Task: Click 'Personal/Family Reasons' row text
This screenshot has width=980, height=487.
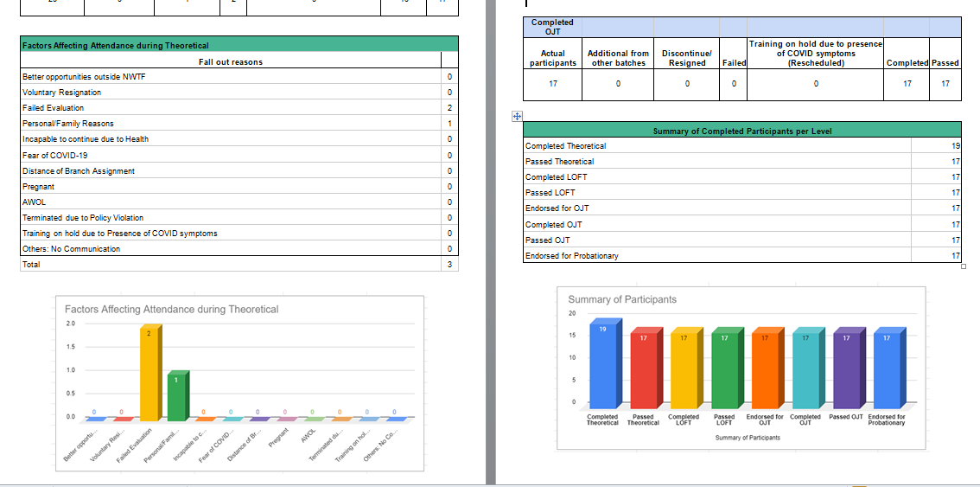Action: coord(68,124)
